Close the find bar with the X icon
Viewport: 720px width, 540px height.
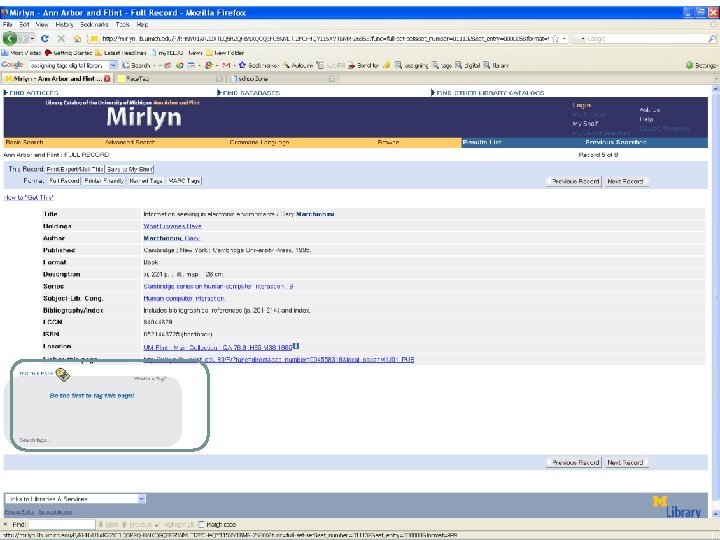click(x=7, y=524)
